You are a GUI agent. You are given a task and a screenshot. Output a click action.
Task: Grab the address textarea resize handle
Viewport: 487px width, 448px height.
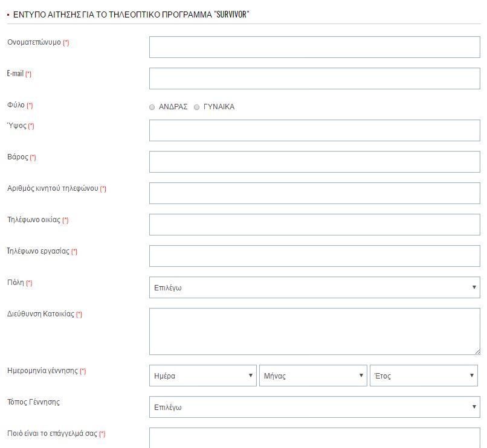pos(477,351)
